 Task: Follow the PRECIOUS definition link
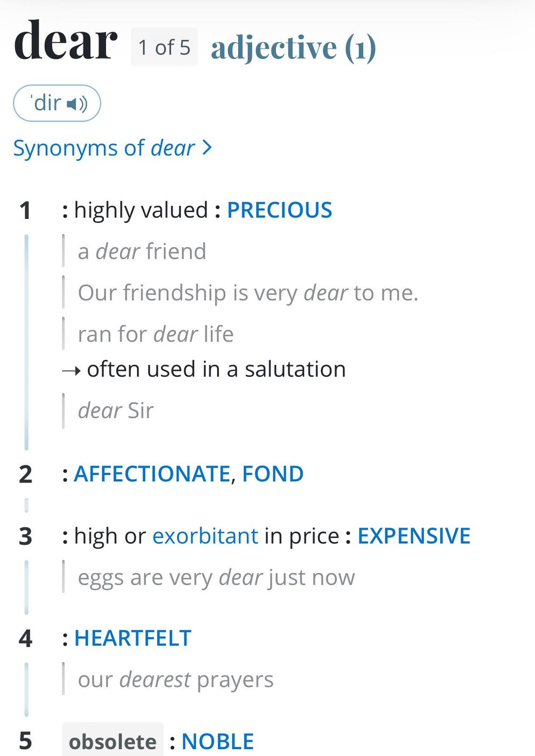279,210
